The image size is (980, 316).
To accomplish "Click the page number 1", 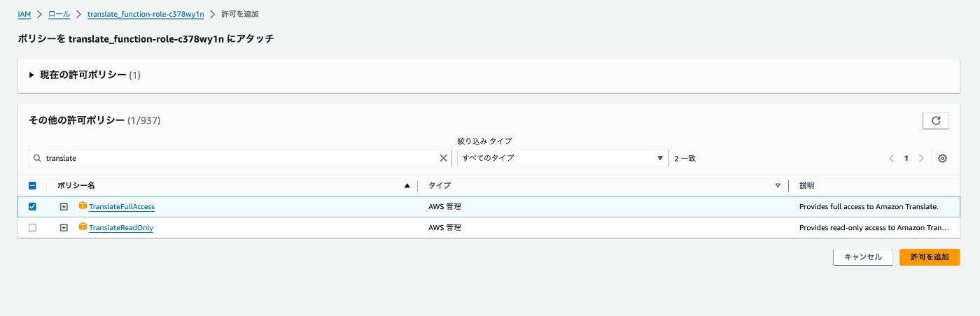I will point(906,158).
